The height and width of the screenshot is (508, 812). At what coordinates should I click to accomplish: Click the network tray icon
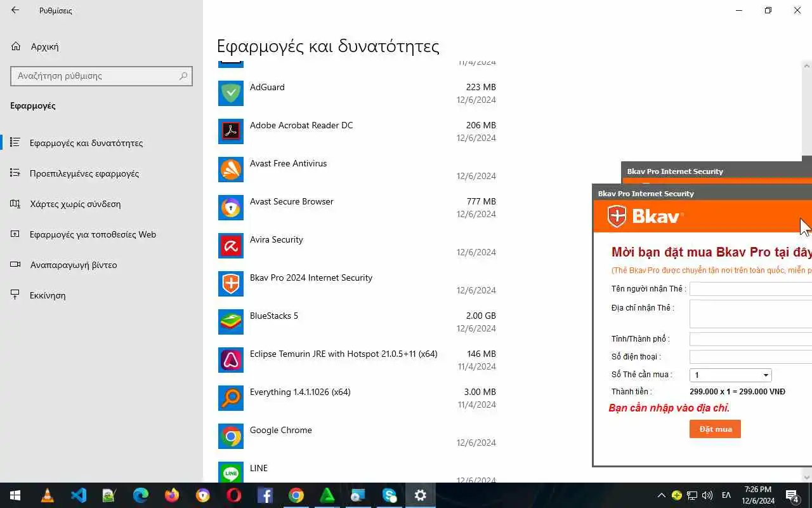692,495
